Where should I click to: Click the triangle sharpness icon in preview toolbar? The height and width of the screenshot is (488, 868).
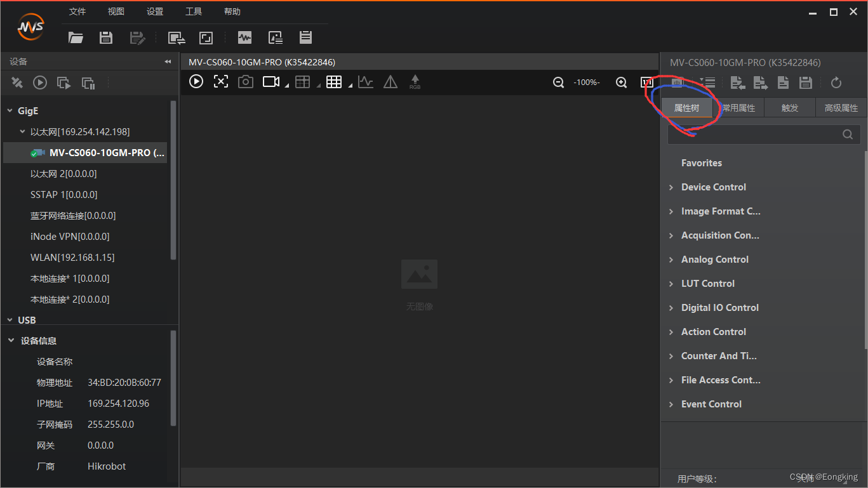(391, 82)
